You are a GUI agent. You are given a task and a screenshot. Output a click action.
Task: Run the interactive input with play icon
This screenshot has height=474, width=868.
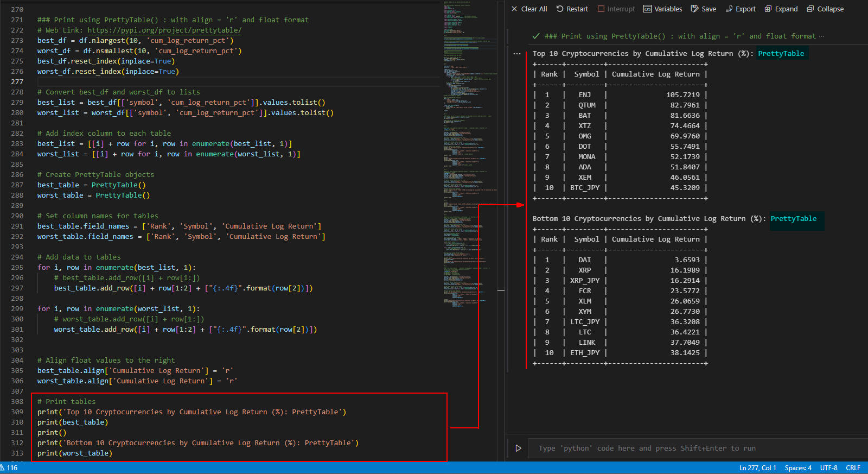(518, 448)
